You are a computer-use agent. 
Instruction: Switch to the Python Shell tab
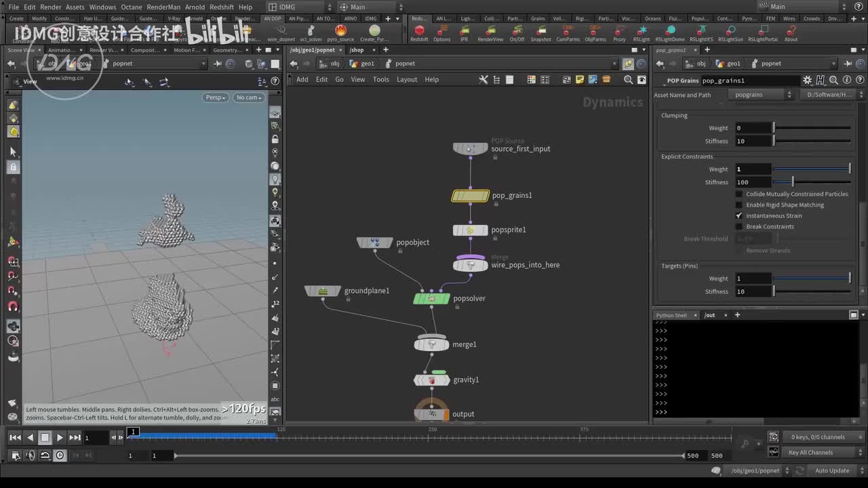pyautogui.click(x=671, y=315)
